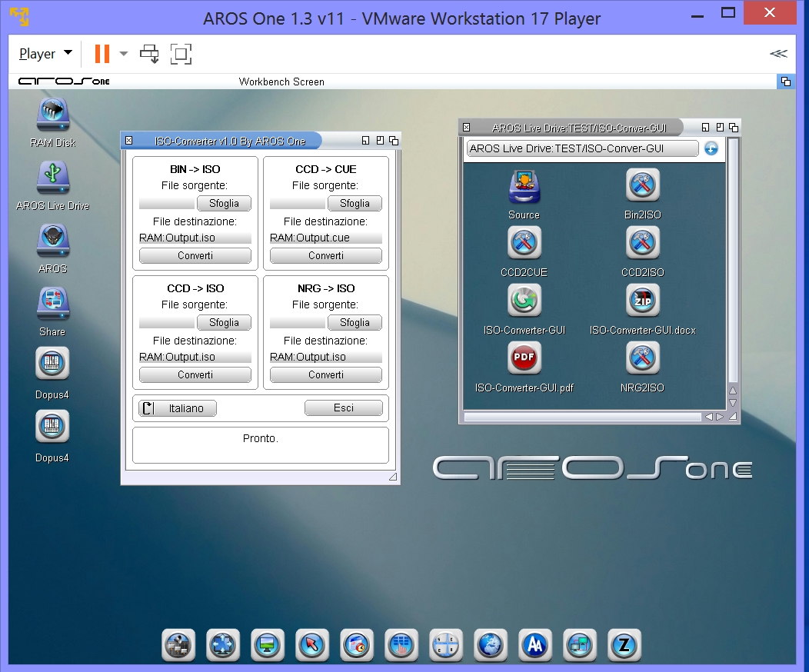The image size is (809, 672).
Task: Click CCD -> ISO destination RAM:Output.iso field
Action: click(195, 357)
